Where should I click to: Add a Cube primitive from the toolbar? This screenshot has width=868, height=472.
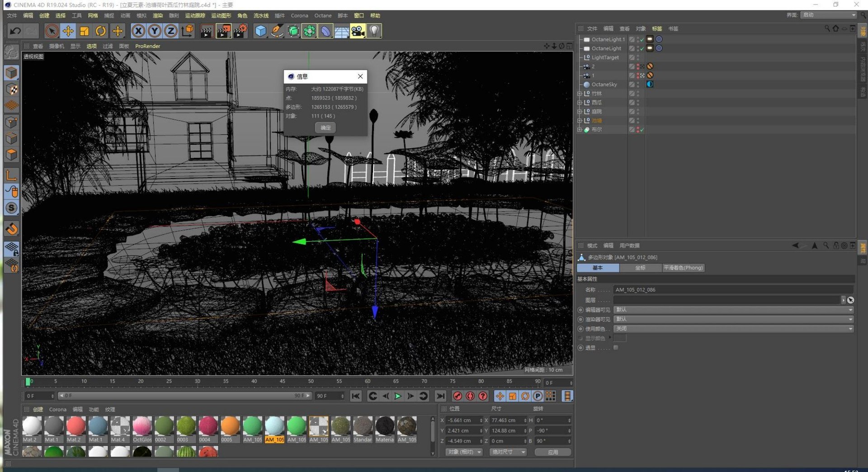[x=261, y=31]
